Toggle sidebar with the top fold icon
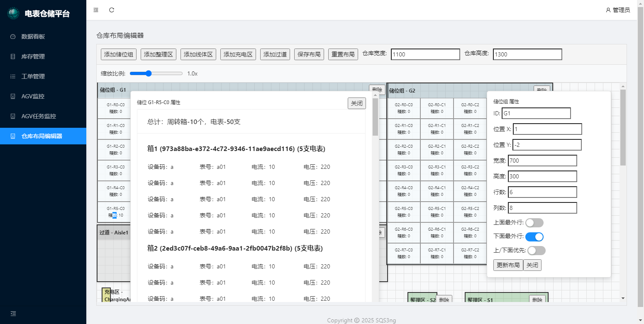 click(96, 10)
